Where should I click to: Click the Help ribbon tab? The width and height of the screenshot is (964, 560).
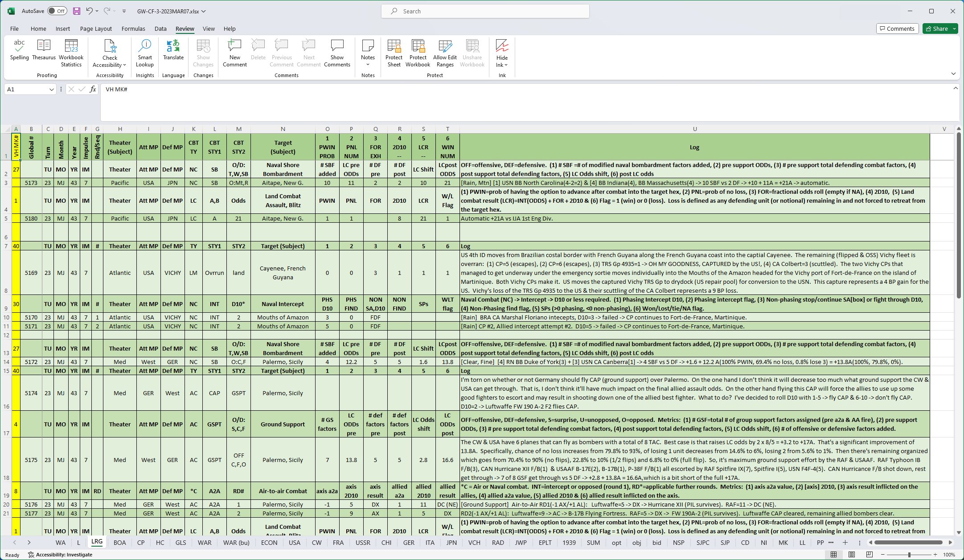[x=230, y=29]
